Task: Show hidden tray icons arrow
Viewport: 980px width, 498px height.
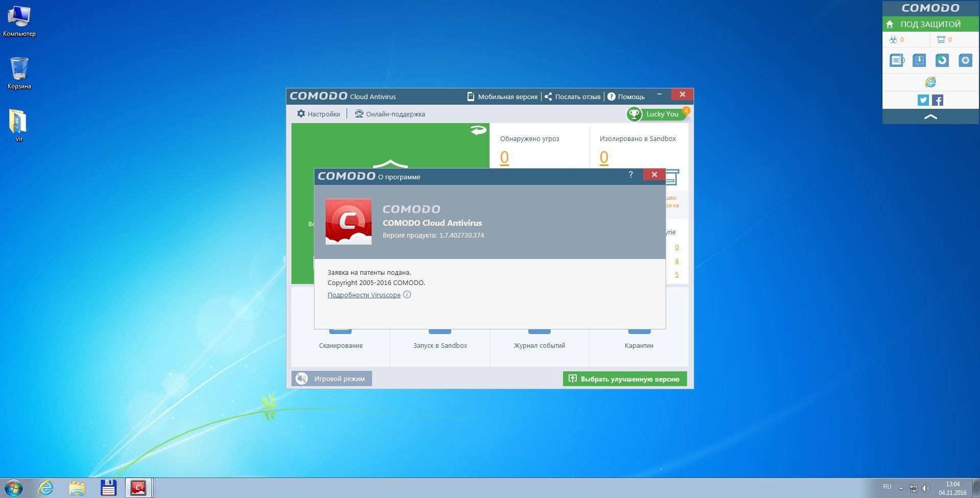Action: point(901,488)
